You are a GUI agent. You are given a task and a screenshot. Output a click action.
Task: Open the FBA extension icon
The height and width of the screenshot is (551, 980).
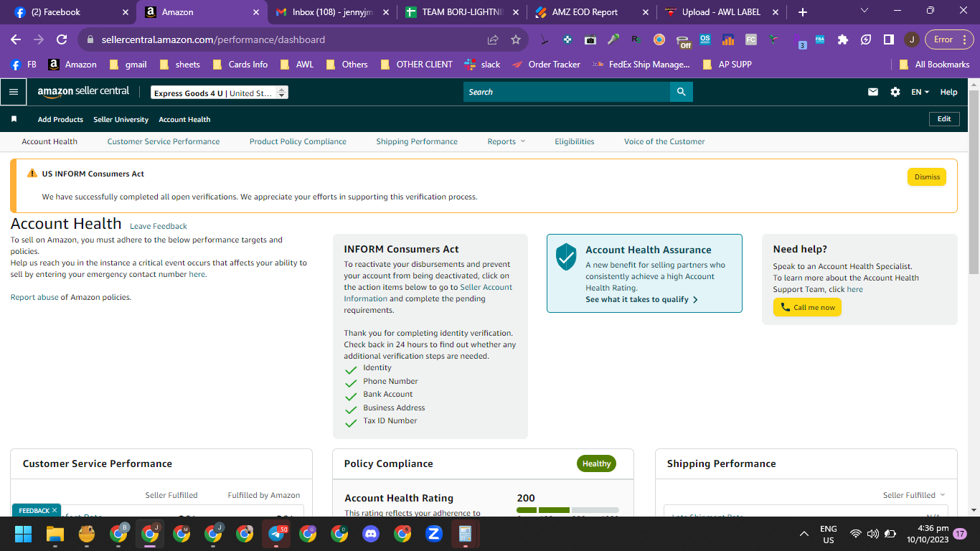820,39
